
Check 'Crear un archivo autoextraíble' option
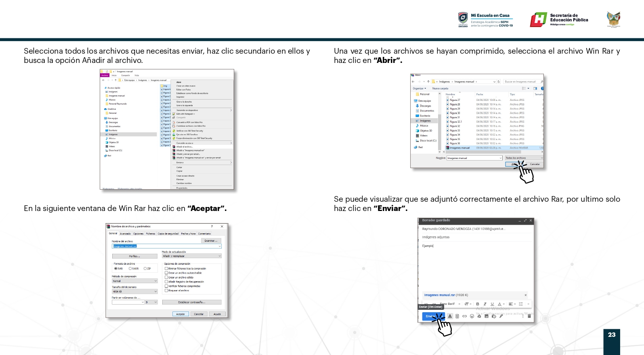pyautogui.click(x=166, y=273)
